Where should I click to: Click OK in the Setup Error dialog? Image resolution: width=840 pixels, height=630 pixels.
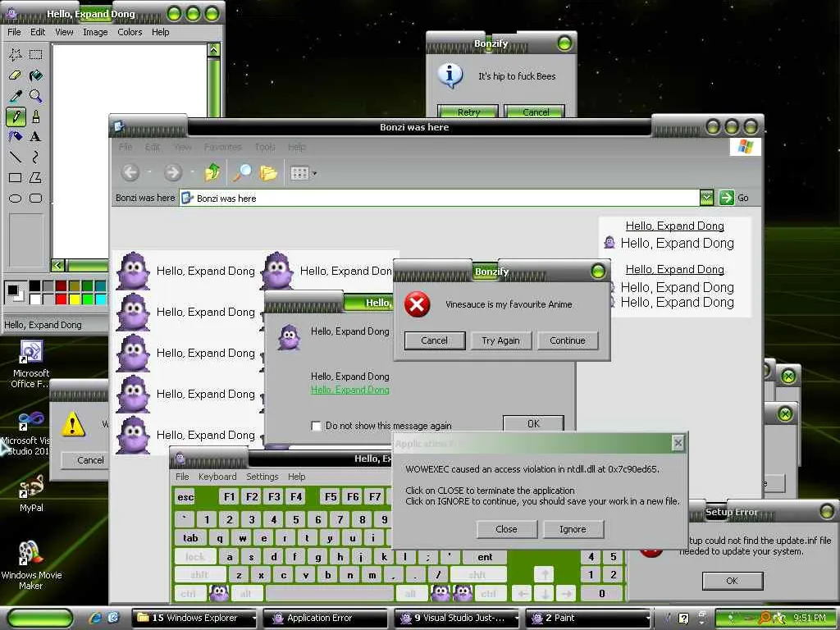click(733, 581)
